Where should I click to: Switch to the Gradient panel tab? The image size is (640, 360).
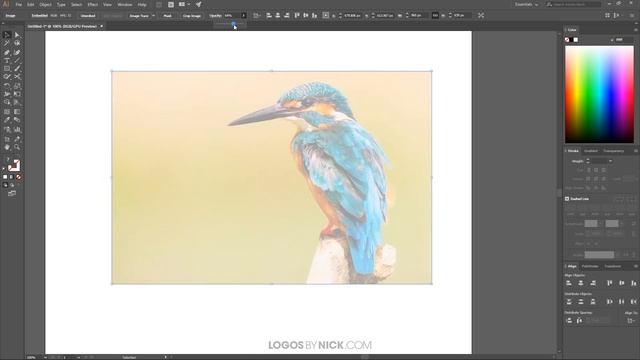(x=591, y=151)
